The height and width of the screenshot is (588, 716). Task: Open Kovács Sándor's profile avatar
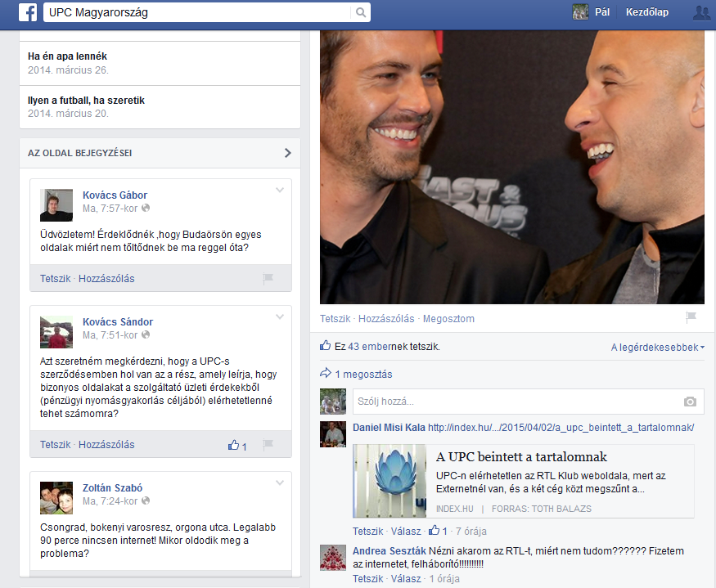pos(56,332)
